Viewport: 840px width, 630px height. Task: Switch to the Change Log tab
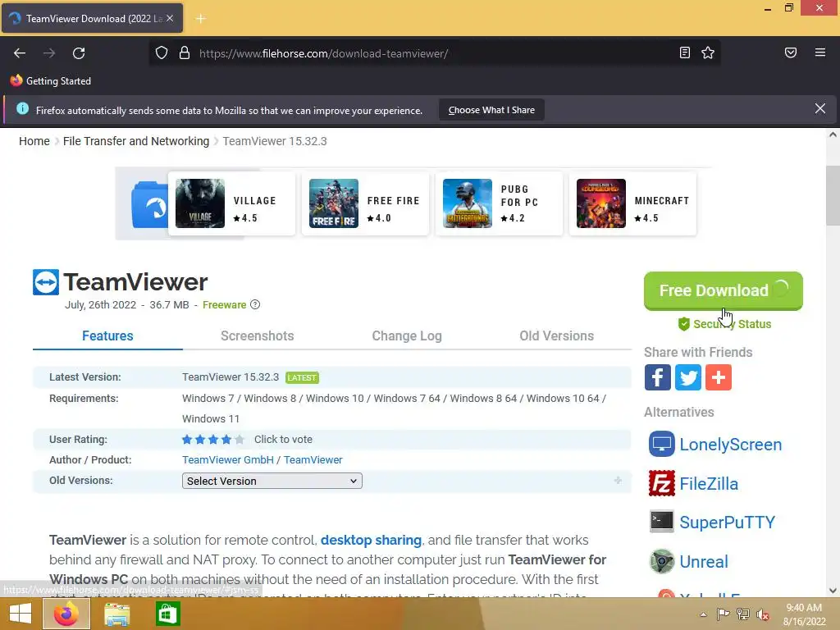[x=407, y=336]
